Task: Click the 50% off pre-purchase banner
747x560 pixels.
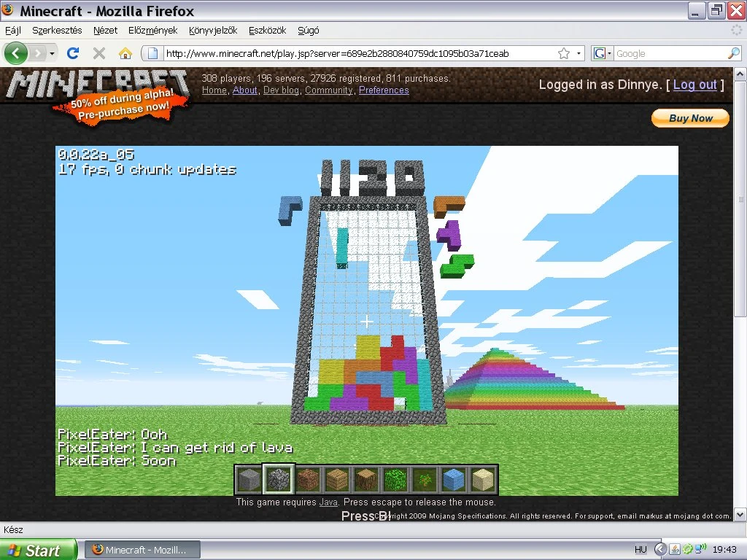Action: [x=122, y=105]
